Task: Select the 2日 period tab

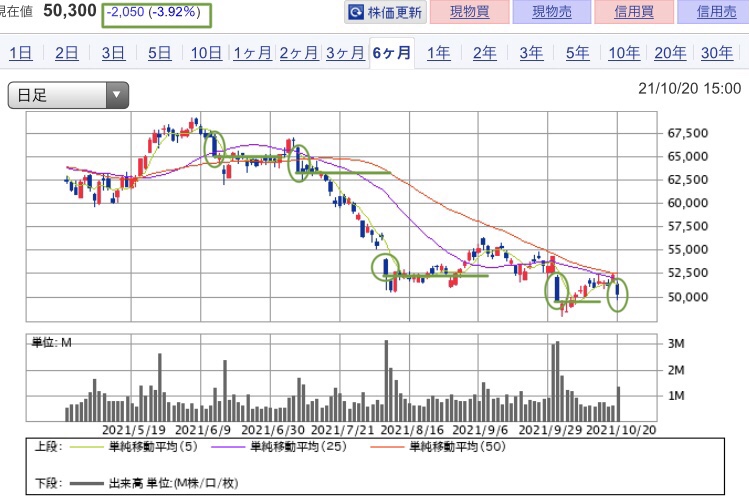Action: (x=66, y=53)
